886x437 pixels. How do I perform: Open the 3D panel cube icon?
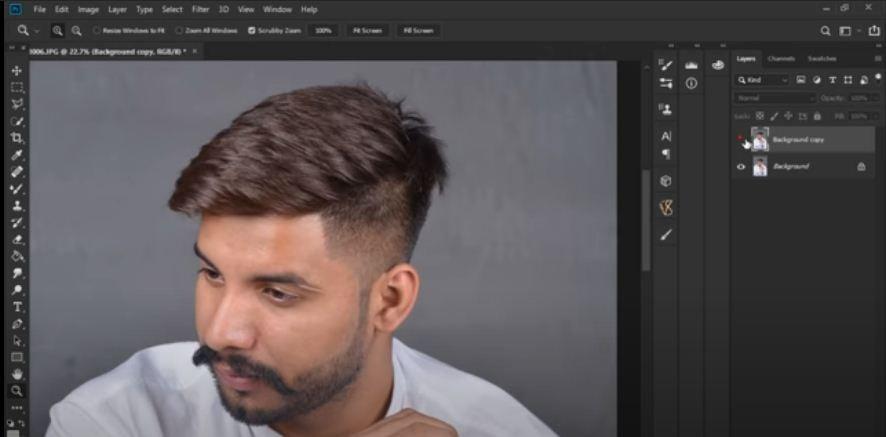(x=666, y=181)
